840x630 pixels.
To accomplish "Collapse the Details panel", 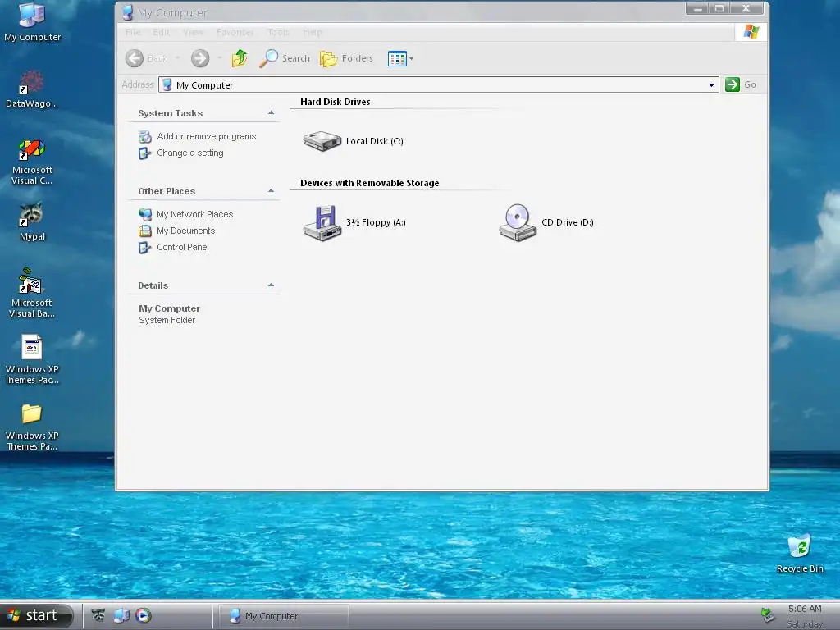I will click(x=271, y=285).
